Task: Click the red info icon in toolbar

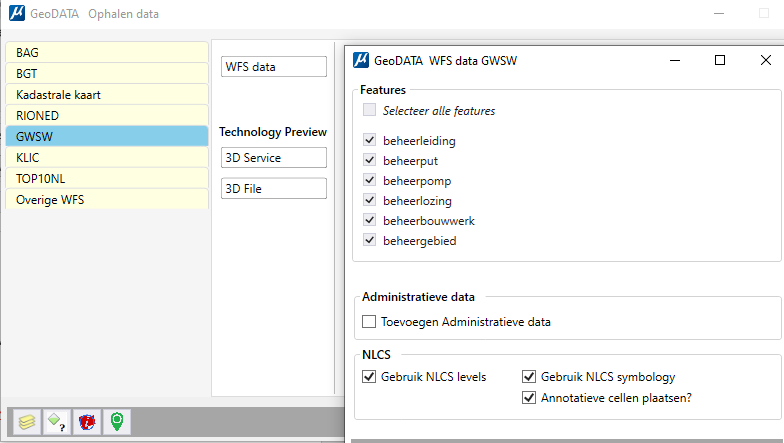Action: 86,422
